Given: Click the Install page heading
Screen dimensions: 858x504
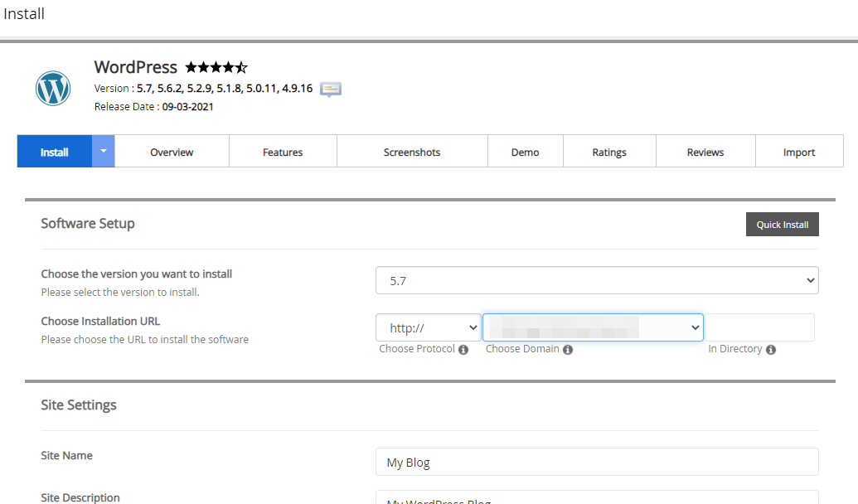Looking at the screenshot, I should pyautogui.click(x=24, y=14).
